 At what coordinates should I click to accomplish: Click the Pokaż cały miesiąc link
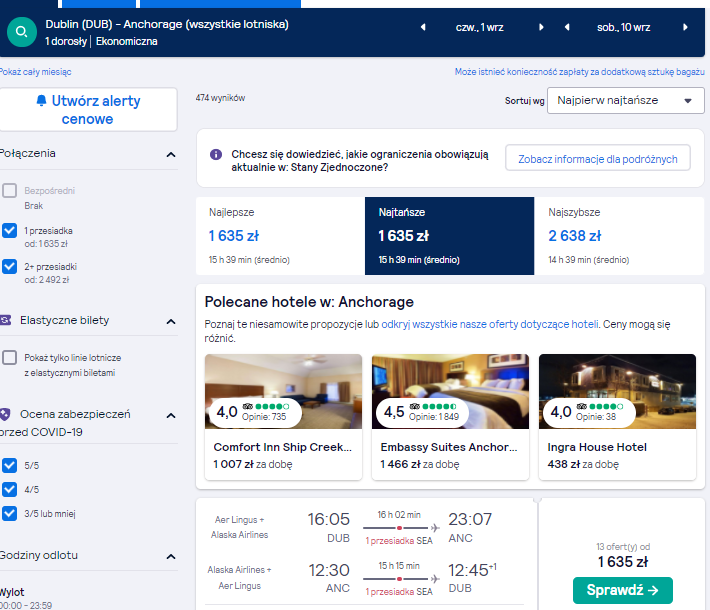[35, 72]
